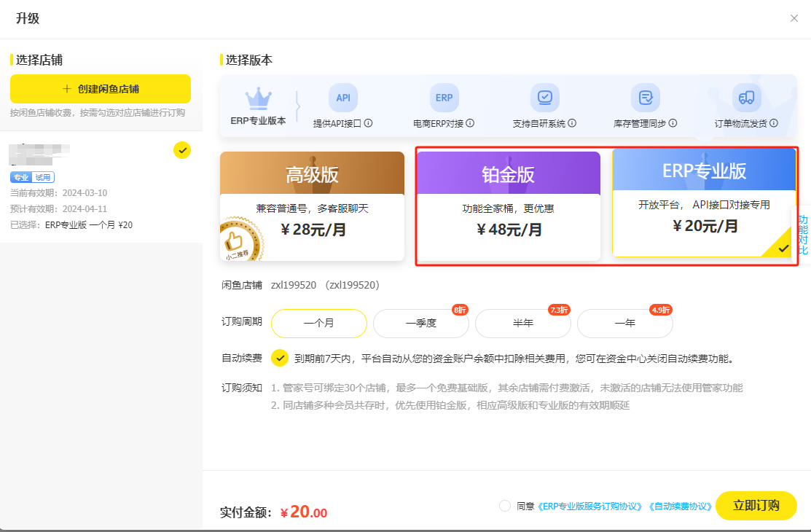Click the API icon above 提供API接口
This screenshot has width=811, height=532.
tap(343, 98)
